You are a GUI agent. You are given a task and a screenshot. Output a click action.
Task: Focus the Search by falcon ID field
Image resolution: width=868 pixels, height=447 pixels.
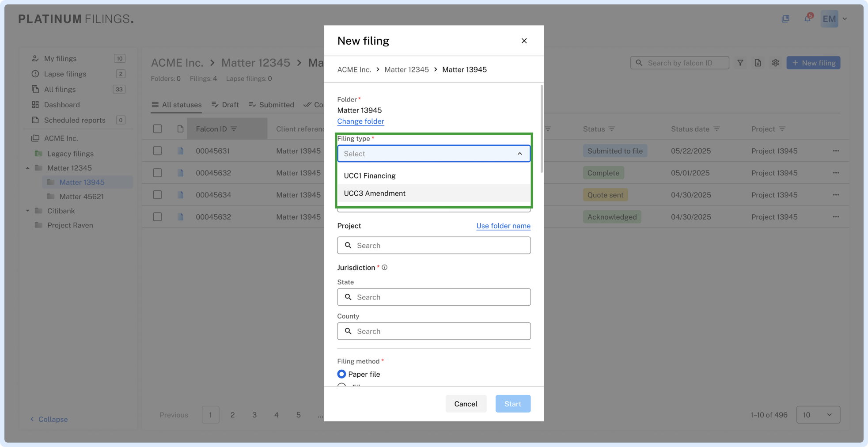679,63
